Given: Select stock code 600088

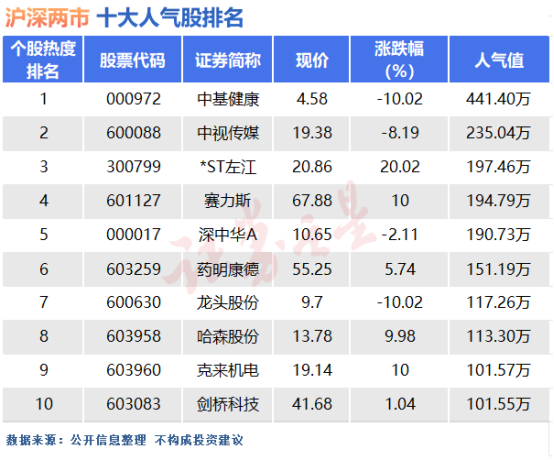Looking at the screenshot, I should coord(134,133).
